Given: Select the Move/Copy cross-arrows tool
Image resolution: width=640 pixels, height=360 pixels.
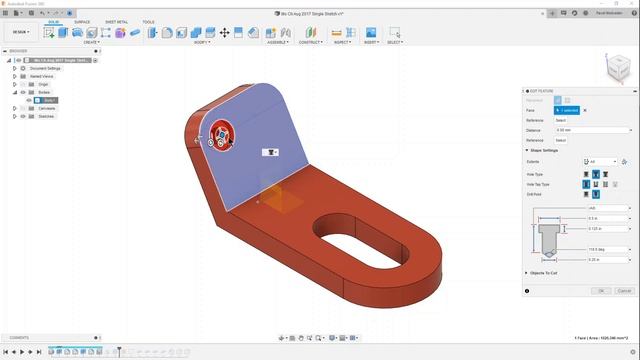Looking at the screenshot, I should point(224,33).
